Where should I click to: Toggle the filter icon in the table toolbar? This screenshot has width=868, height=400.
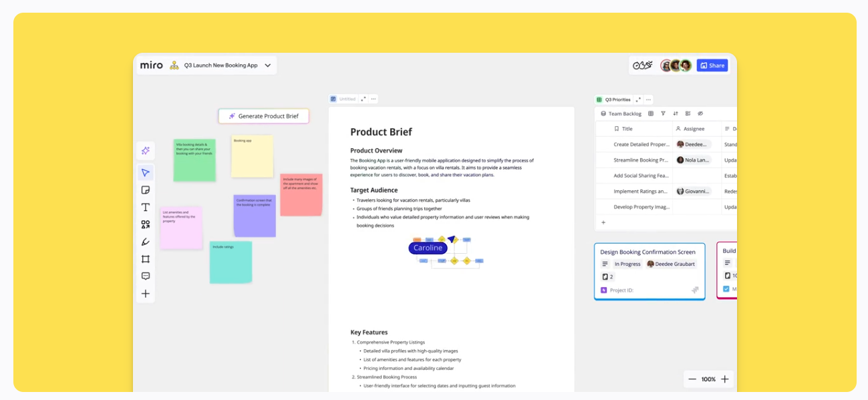coord(663,114)
